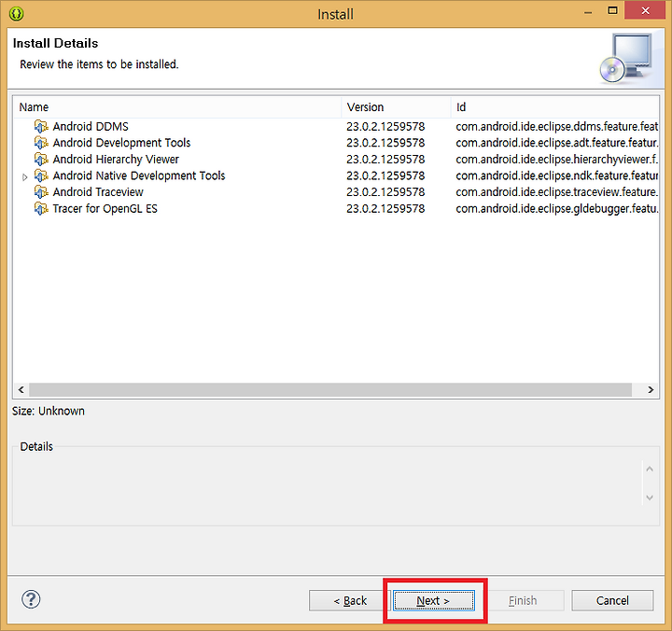The height and width of the screenshot is (631, 672).
Task: Click the com.android.ide.eclipse.traceview.feature id cell
Action: pyautogui.click(x=556, y=192)
